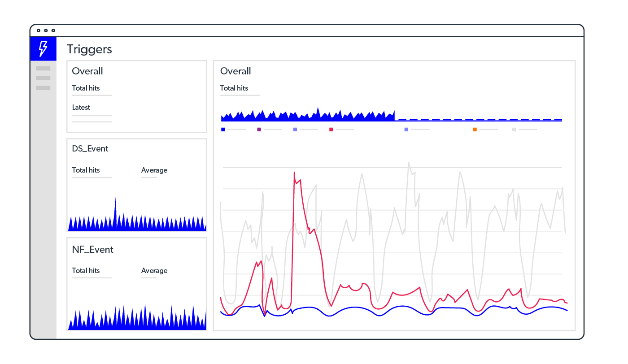Click the lightning bolt logo icon
The height and width of the screenshot is (364, 628).
[x=43, y=48]
